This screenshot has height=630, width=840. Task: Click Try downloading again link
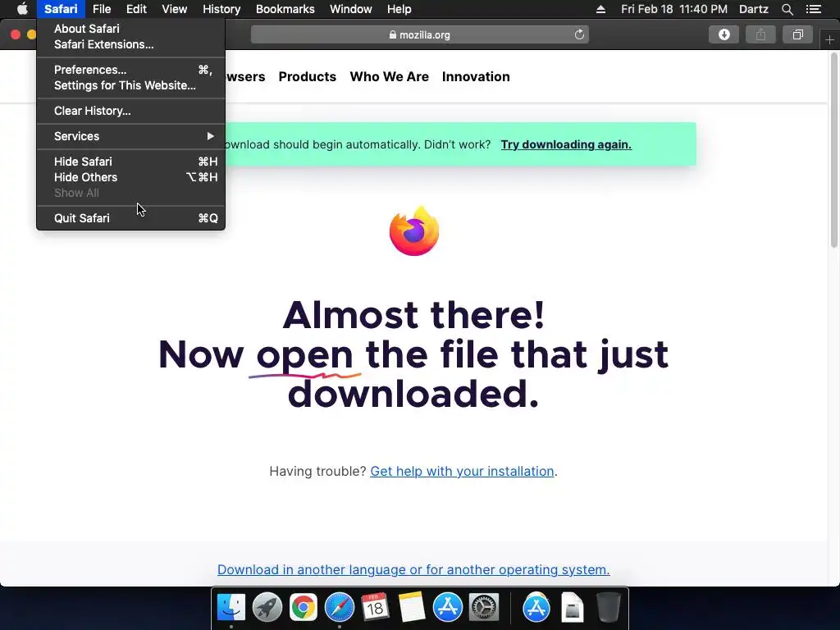tap(566, 144)
